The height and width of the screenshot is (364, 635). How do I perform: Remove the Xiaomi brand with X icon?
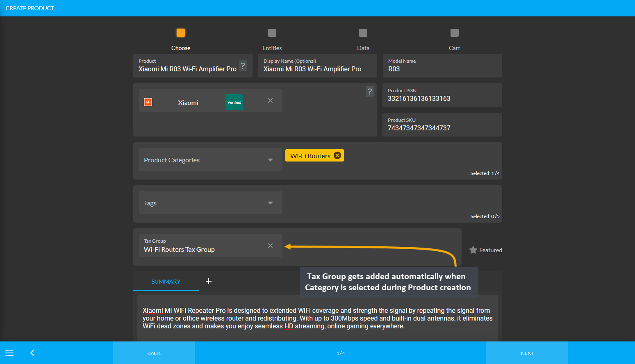pyautogui.click(x=271, y=100)
